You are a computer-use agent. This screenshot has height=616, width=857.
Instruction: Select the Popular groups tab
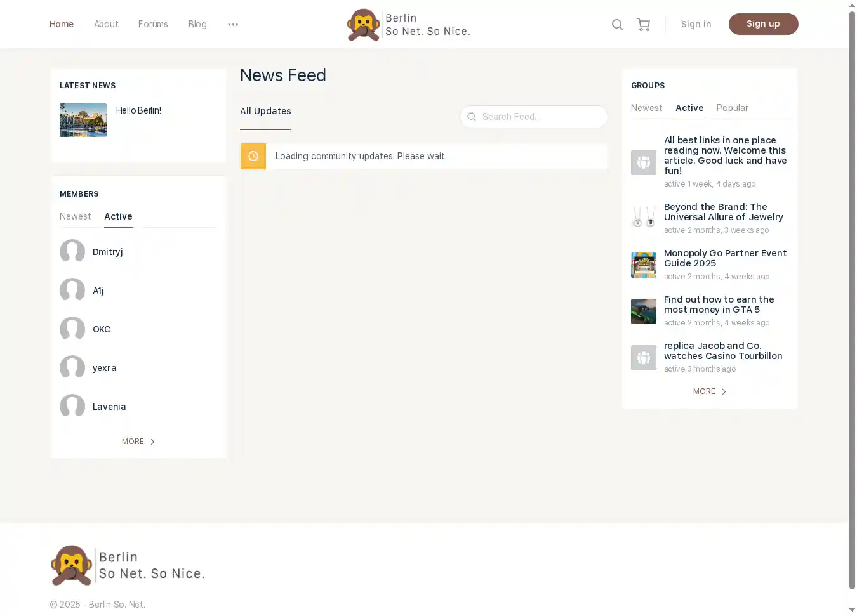coord(732,108)
